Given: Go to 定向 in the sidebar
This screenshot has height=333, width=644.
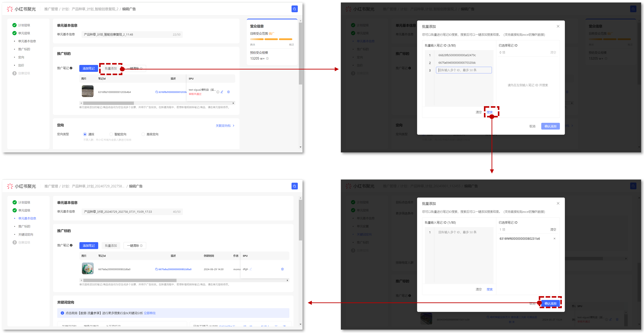Looking at the screenshot, I should (21, 57).
